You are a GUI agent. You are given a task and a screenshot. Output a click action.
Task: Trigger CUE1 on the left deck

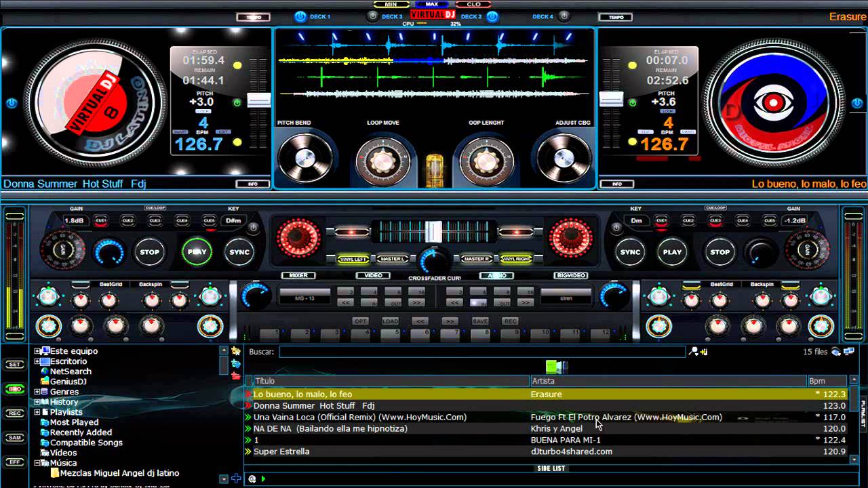pos(100,220)
